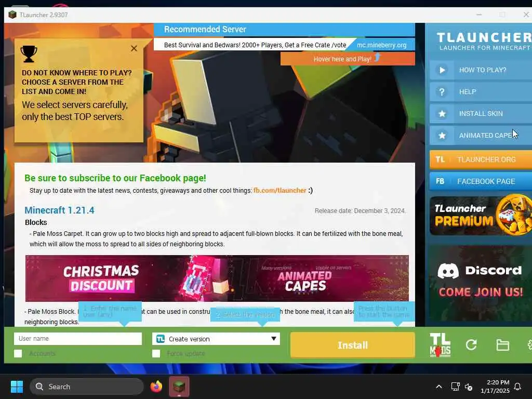Image resolution: width=532 pixels, height=399 pixels.
Task: Click the TLauncher logo header in sidebar
Action: (x=484, y=41)
